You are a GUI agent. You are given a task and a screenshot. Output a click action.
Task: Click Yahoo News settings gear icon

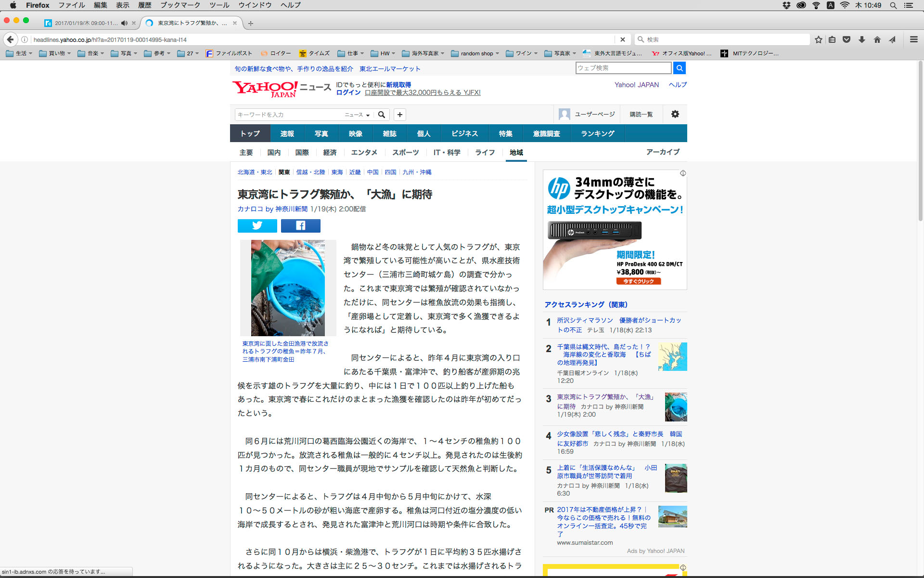(675, 114)
